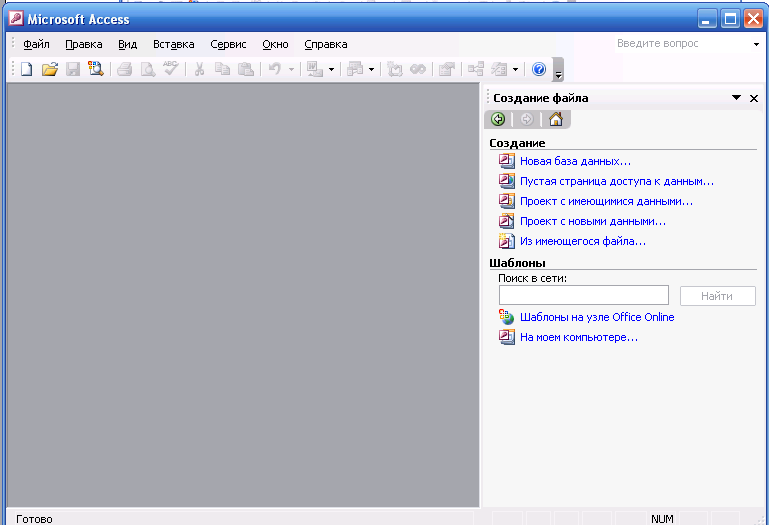The width and height of the screenshot is (769, 525).
Task: Open Microsoft Access Help question-mark icon
Action: 538,69
